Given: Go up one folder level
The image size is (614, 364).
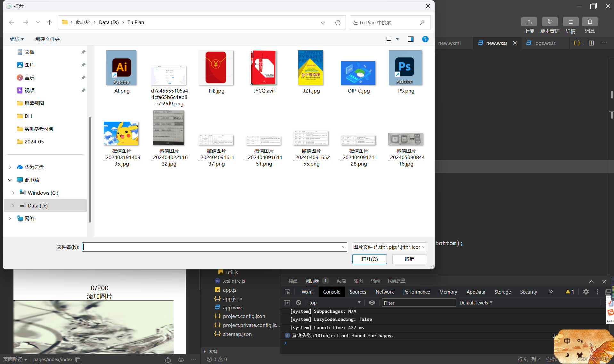Looking at the screenshot, I should (49, 22).
